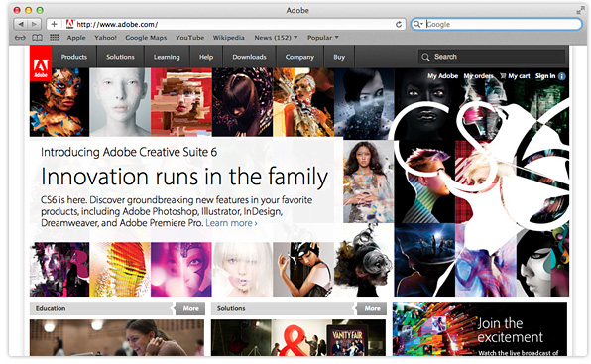
Task: Click the My Adobe link
Action: 442,76
